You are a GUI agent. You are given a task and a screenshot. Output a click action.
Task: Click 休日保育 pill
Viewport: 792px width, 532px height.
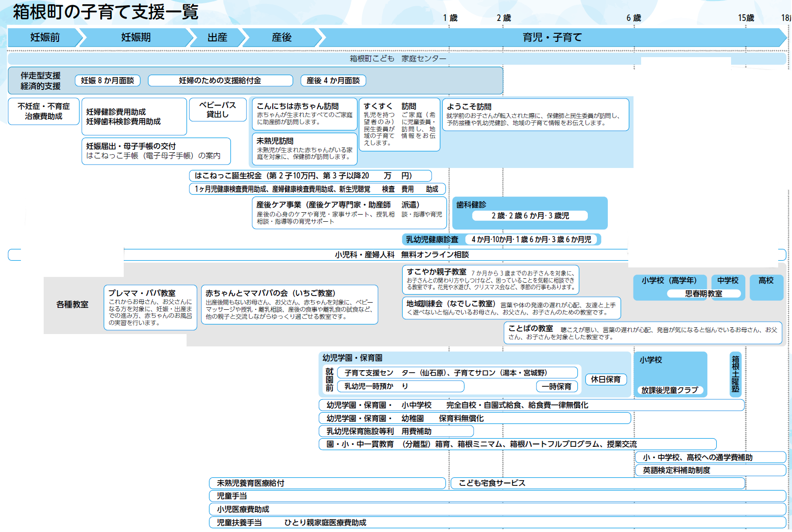pos(606,379)
